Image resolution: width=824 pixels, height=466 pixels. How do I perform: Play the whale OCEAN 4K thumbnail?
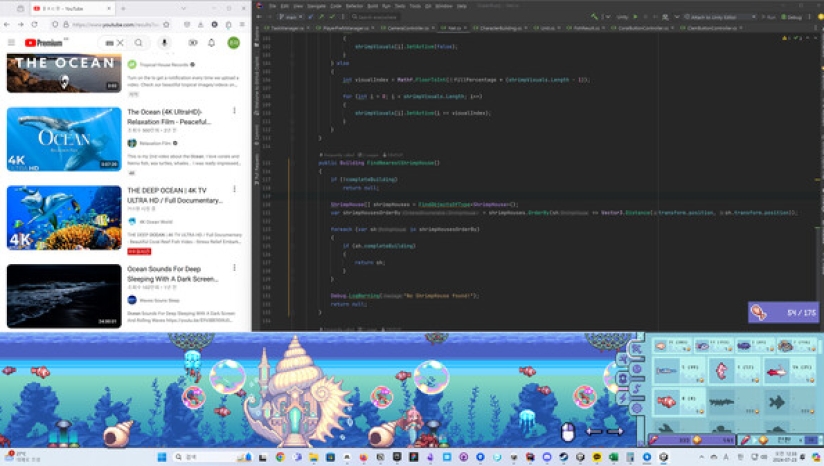(64, 139)
